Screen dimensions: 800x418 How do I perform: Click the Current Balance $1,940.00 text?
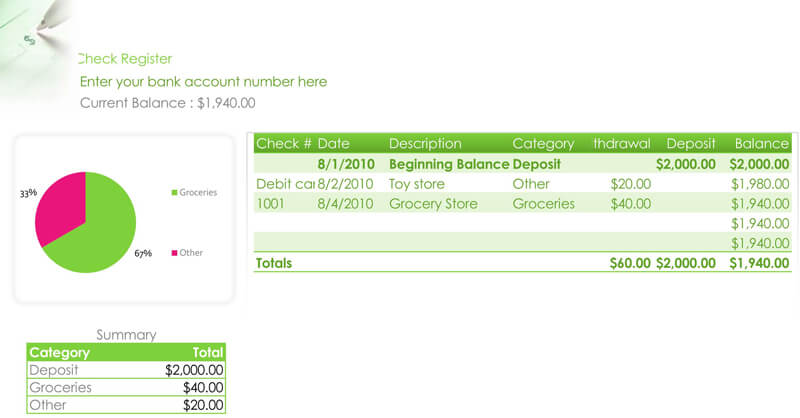click(167, 103)
